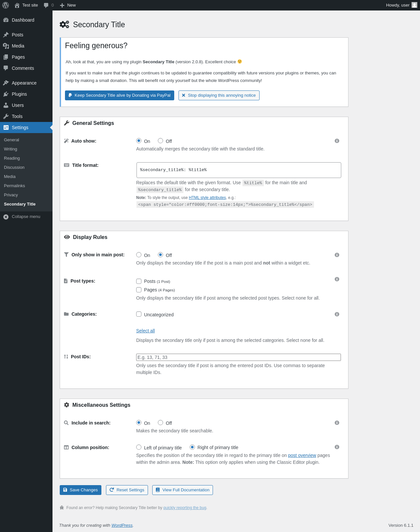This screenshot has width=420, height=532.
Task: Click the Save Changes button
Action: 80,490
